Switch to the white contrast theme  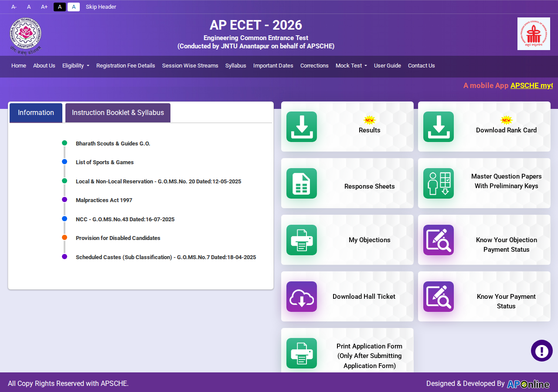(74, 7)
